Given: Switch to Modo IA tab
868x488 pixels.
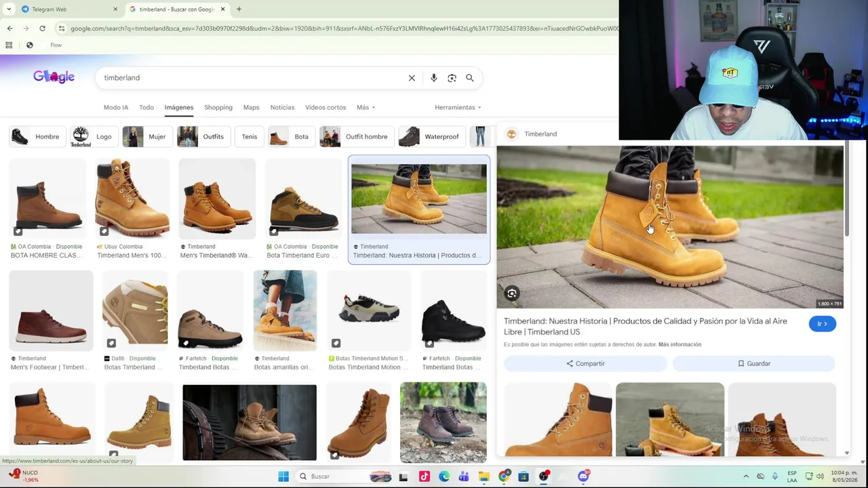Looking at the screenshot, I should click(116, 107).
